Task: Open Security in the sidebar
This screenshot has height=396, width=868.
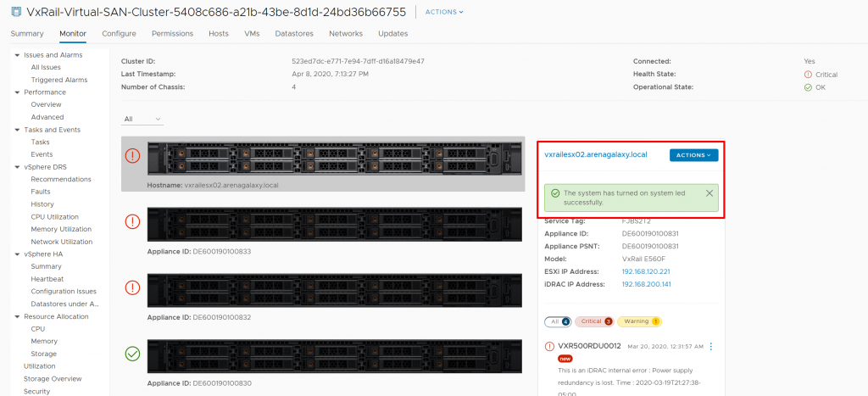Action: [36, 392]
